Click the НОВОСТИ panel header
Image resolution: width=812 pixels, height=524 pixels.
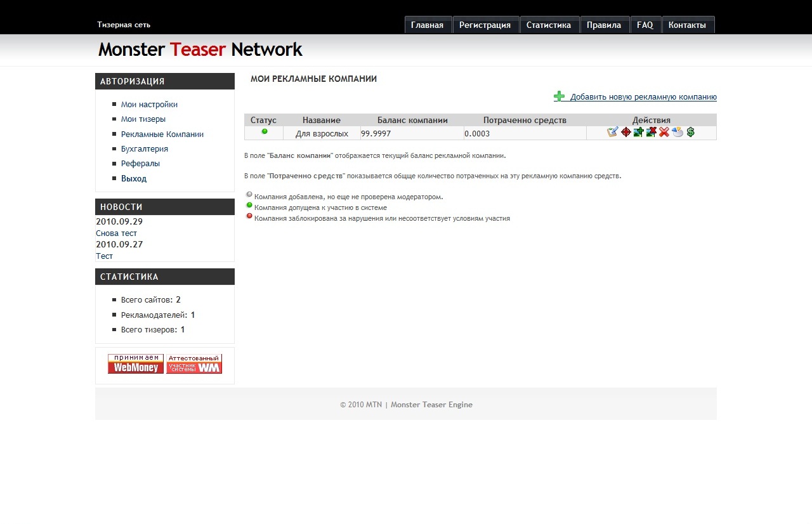[165, 207]
